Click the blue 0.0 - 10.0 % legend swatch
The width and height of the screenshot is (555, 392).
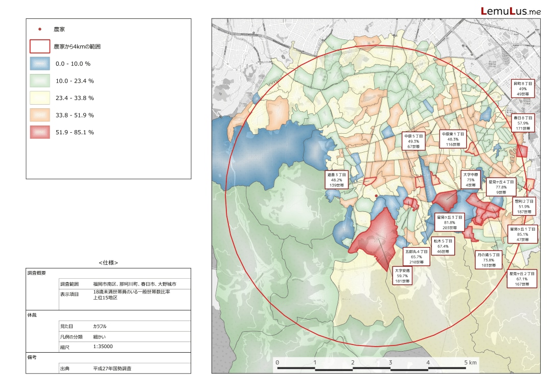(x=40, y=64)
